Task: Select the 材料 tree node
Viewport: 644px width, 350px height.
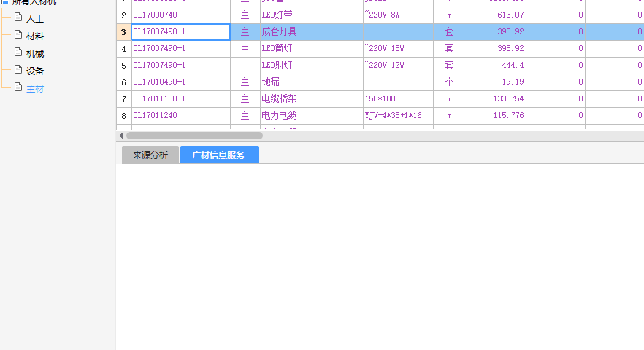Action: click(34, 36)
